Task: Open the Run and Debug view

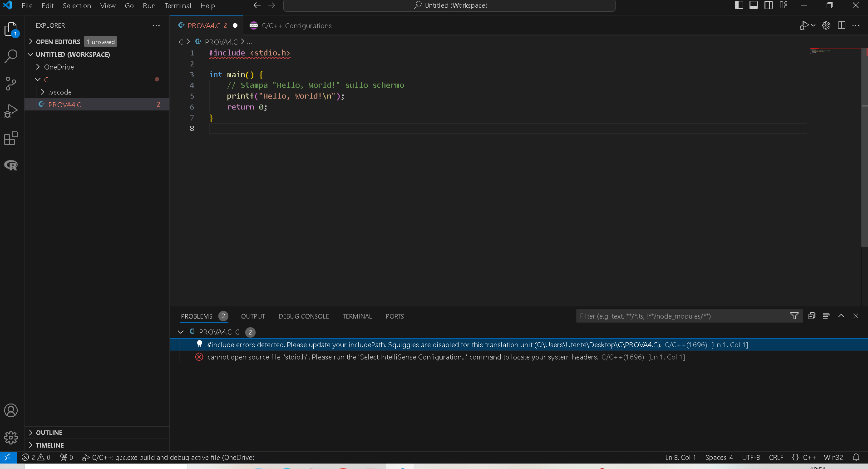Action: coord(11,111)
